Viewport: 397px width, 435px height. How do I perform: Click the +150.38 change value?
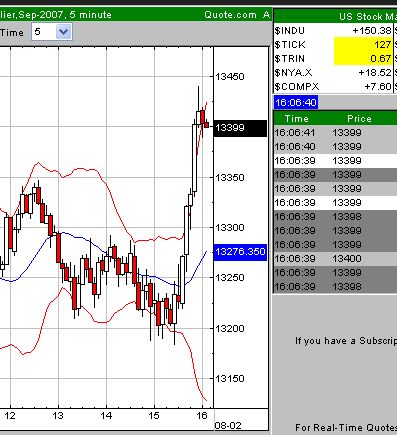(x=372, y=31)
